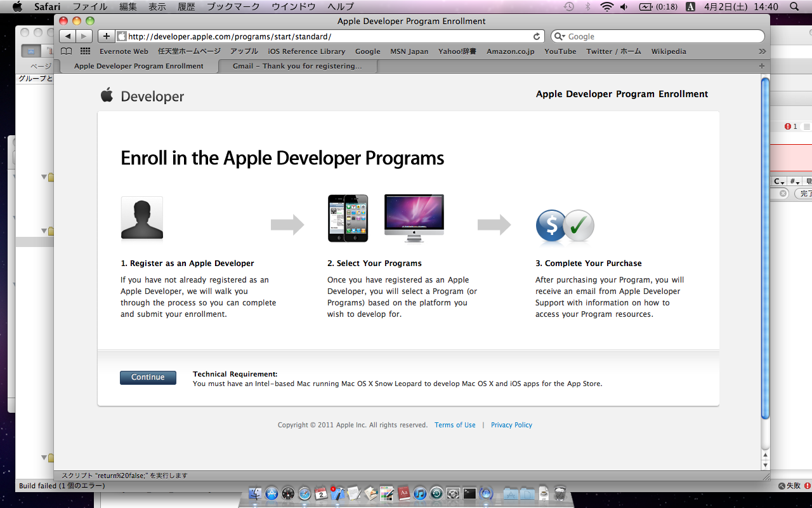Image resolution: width=812 pixels, height=508 pixels.
Task: Show Top Sites grid icon
Action: tap(85, 51)
